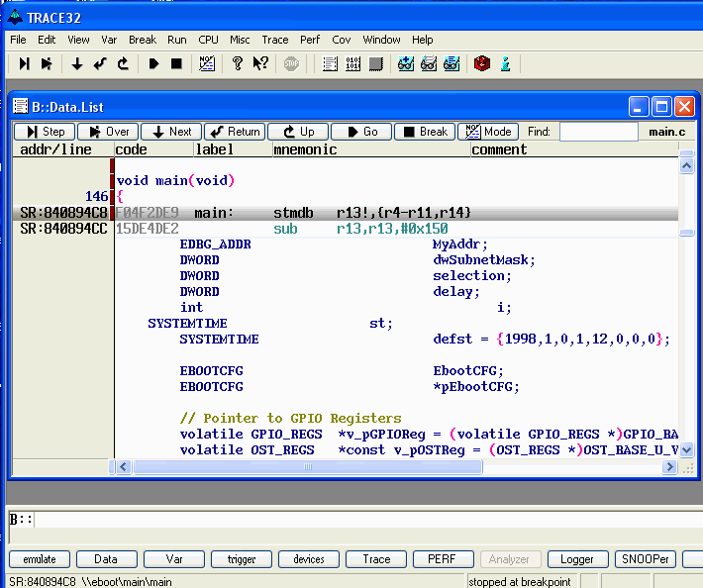Image resolution: width=703 pixels, height=588 pixels.
Task: Click the Next down-arrow icon in main toolbar
Action: pos(77,63)
